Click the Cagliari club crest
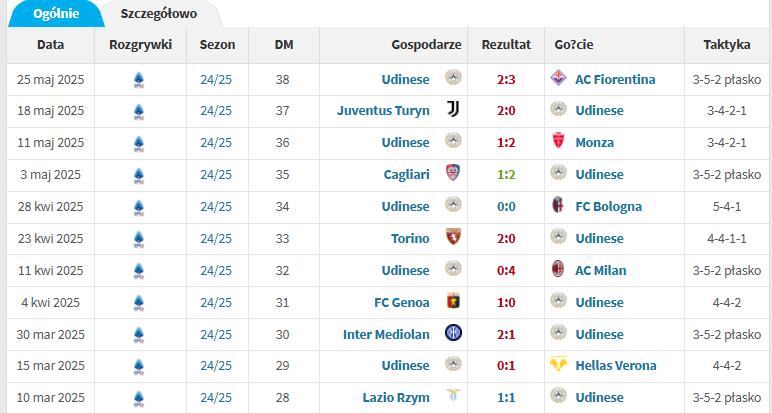772x413 pixels. click(x=453, y=173)
